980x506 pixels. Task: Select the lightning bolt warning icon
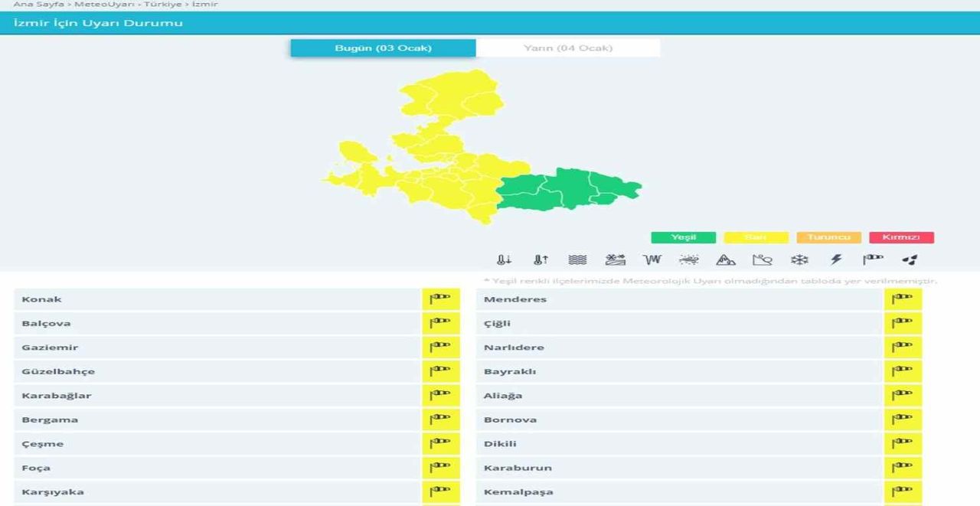[836, 260]
